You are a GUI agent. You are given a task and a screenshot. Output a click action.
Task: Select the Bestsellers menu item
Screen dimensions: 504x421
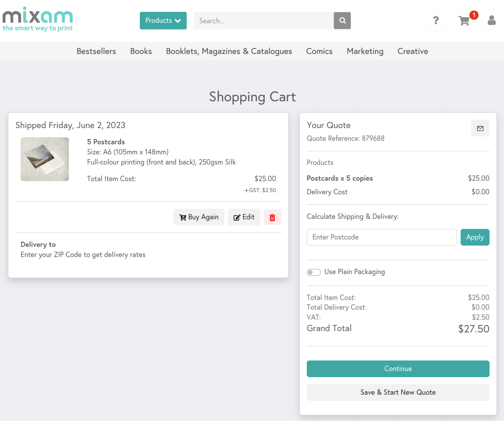click(96, 51)
